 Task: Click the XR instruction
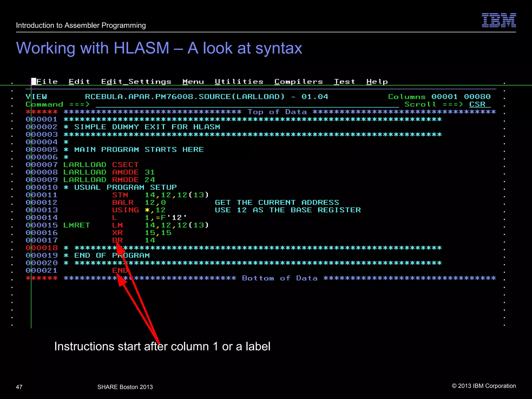tap(117, 233)
